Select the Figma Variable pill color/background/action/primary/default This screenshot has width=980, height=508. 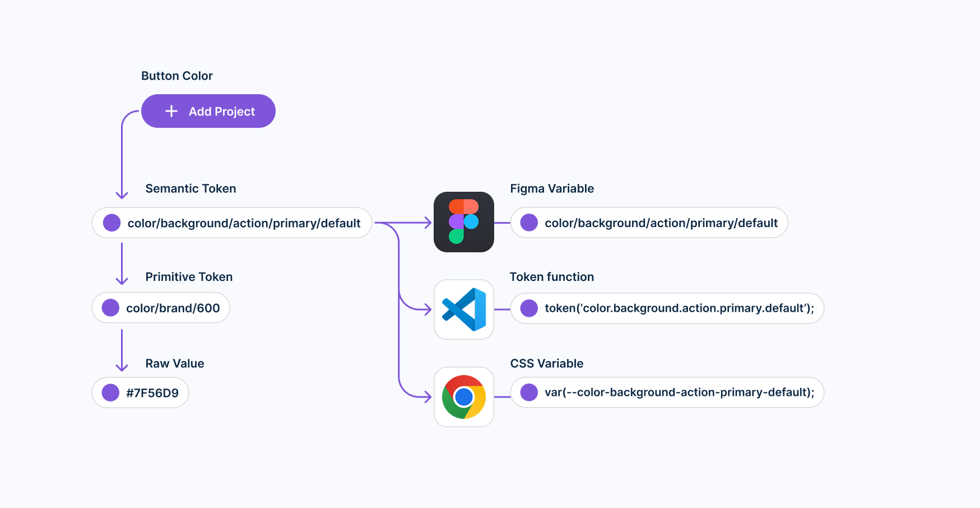pos(649,223)
